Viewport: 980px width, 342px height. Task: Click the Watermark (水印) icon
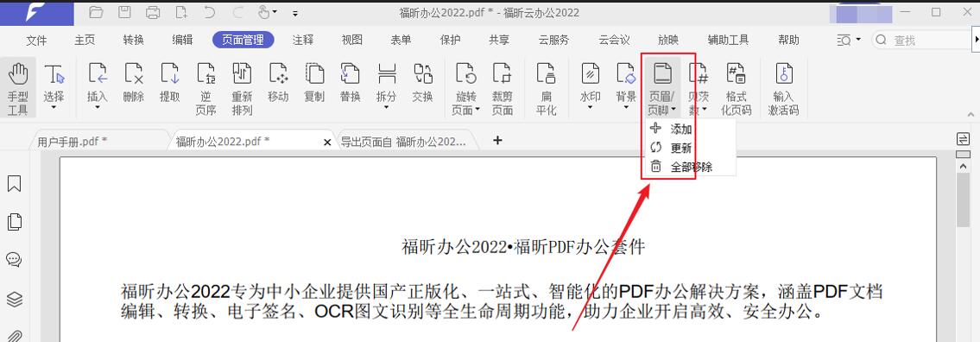[590, 74]
